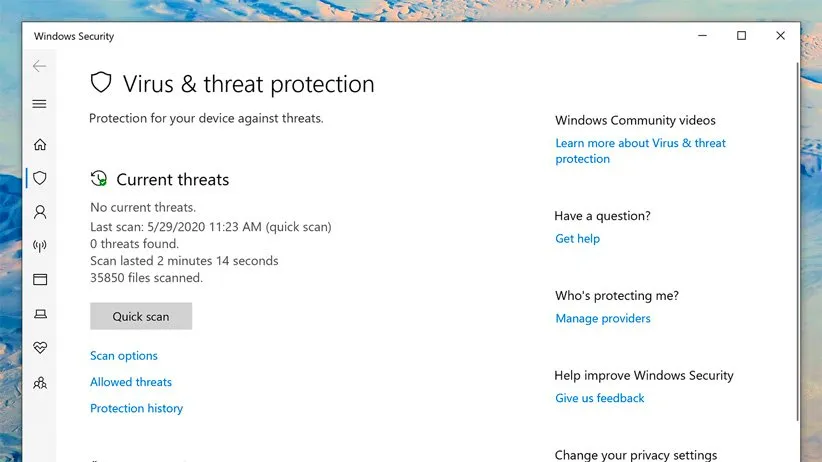Minimize the Windows Security window
Viewport: 822px width, 462px height.
point(702,36)
